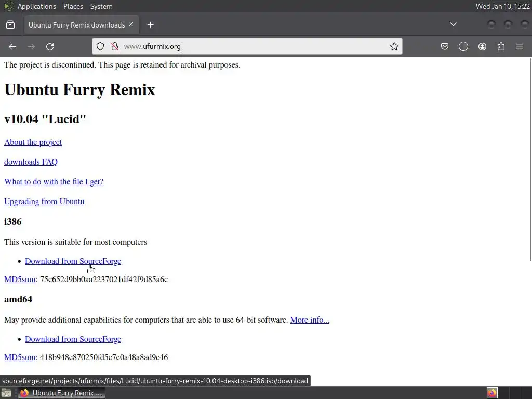
Task: Click amd64 Download from SourceForge link
Action: pyautogui.click(x=73, y=339)
